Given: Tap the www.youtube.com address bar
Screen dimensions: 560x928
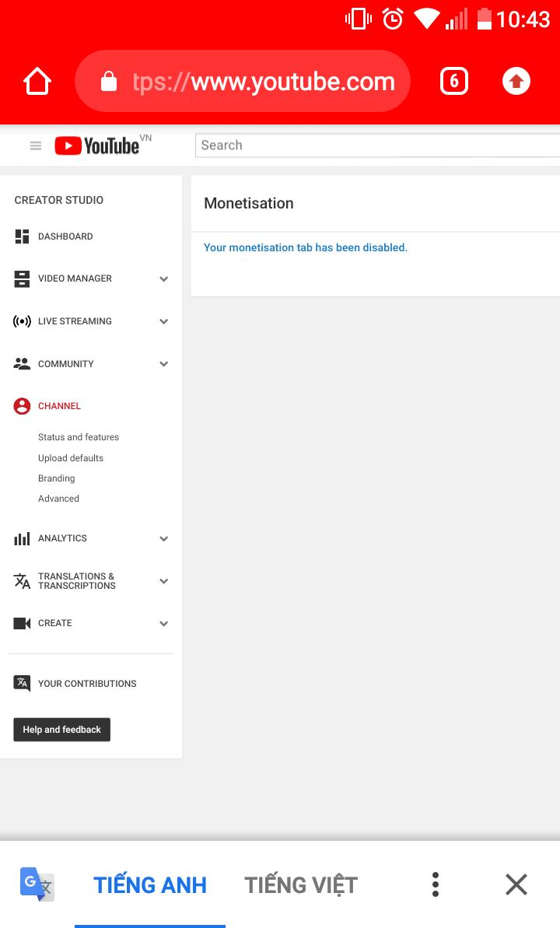Looking at the screenshot, I should [x=243, y=81].
